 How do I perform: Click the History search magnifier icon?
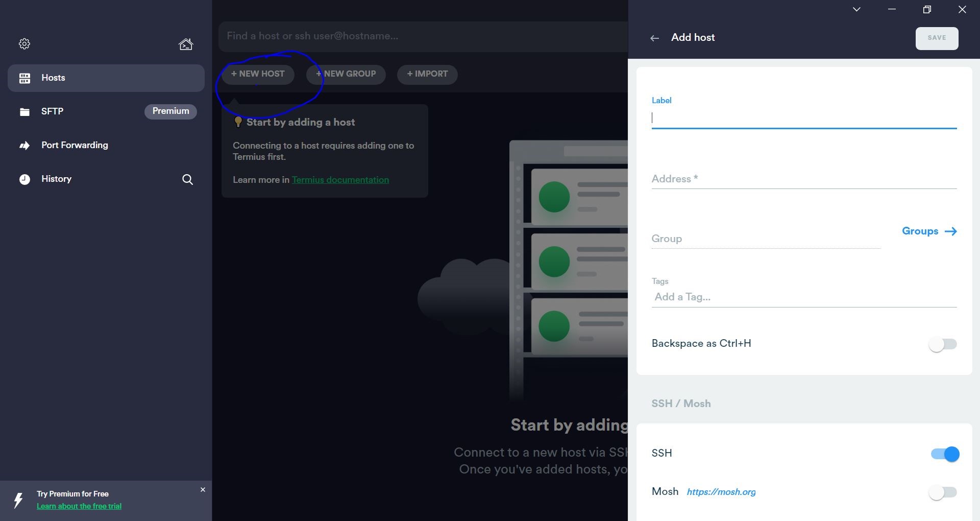(x=187, y=179)
